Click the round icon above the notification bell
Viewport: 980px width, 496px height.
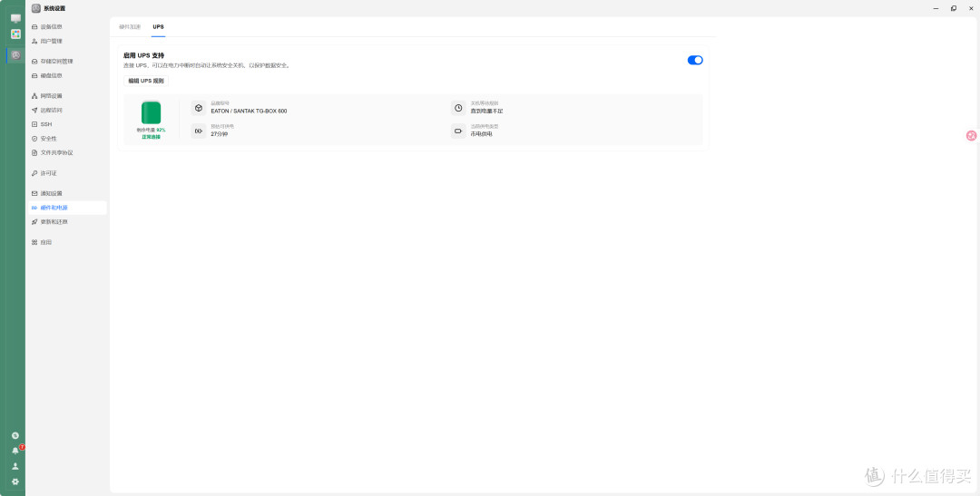[15, 435]
